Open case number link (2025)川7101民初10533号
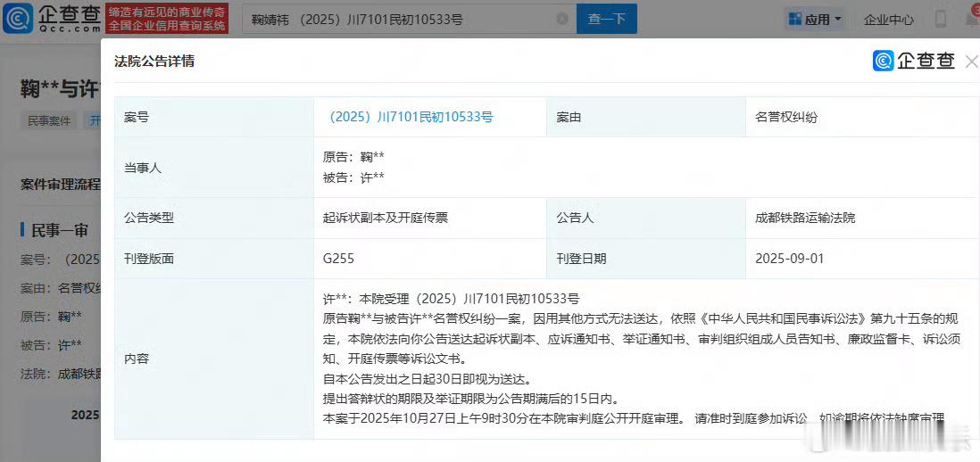980x462 pixels. [410, 117]
